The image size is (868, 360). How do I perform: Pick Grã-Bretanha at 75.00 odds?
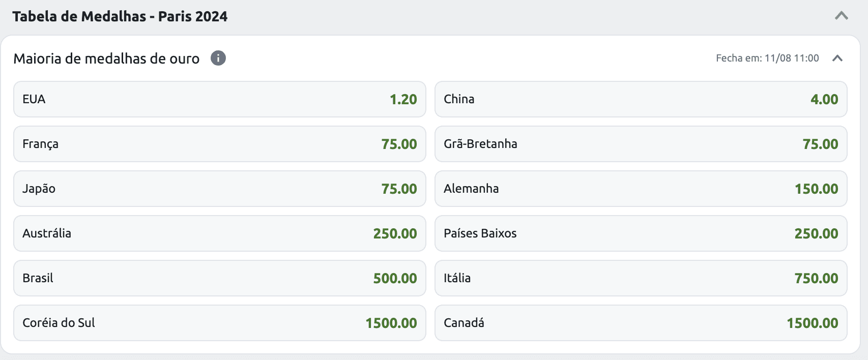click(641, 144)
